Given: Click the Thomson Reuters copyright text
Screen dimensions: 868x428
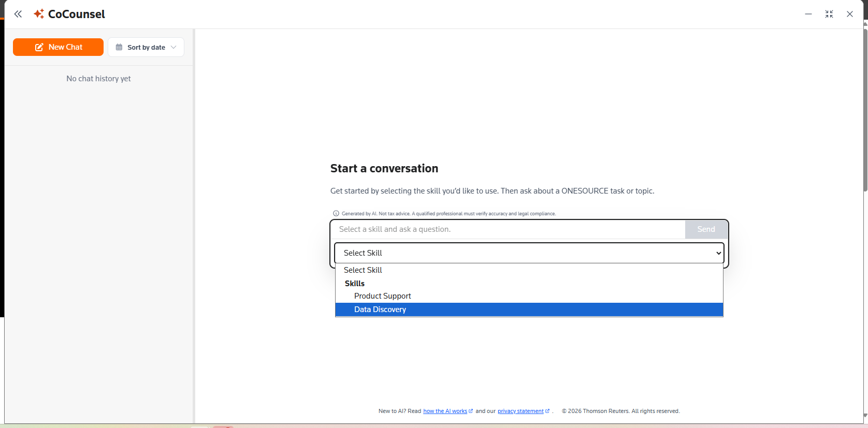Looking at the screenshot, I should (x=620, y=411).
